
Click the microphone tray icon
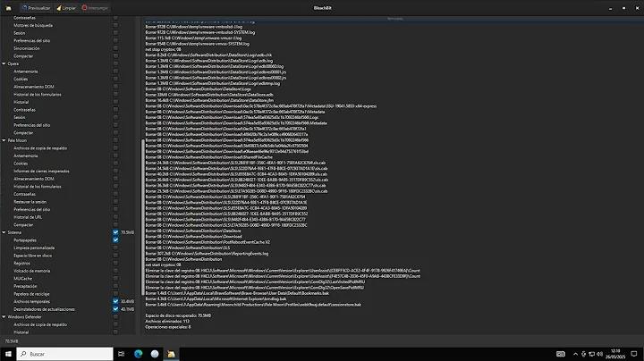583,354
